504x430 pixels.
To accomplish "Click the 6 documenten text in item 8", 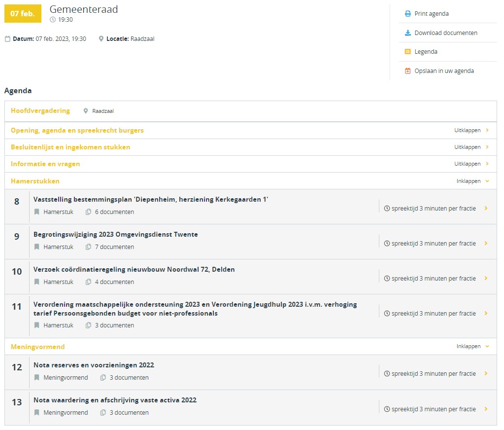I will point(114,212).
